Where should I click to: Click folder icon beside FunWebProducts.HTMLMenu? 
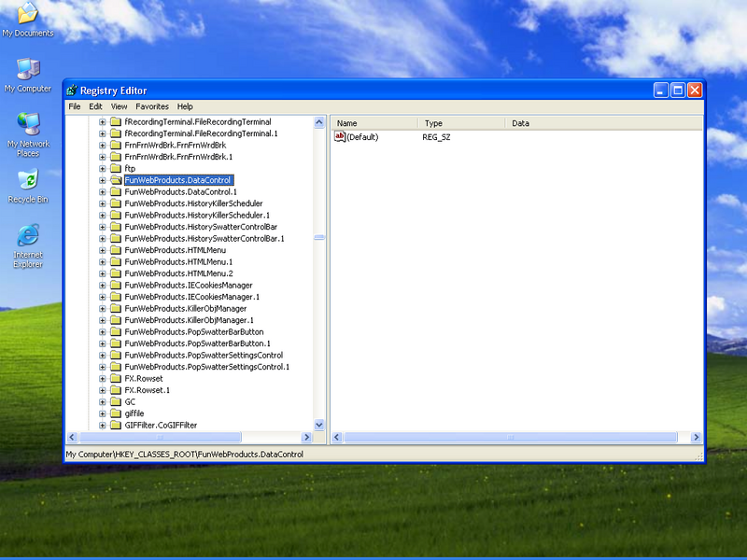(116, 250)
